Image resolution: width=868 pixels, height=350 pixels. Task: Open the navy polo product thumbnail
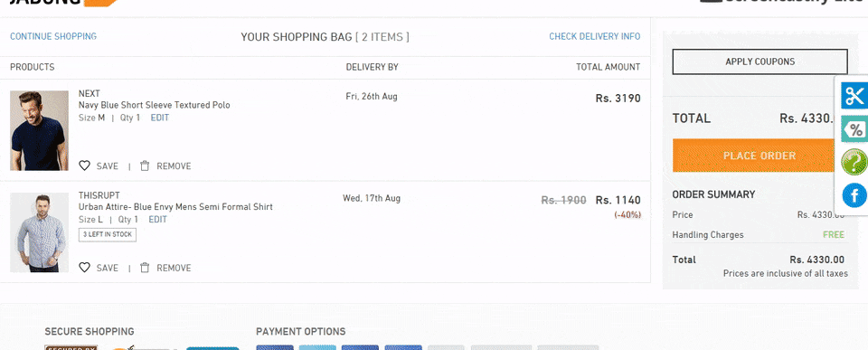[x=39, y=131]
